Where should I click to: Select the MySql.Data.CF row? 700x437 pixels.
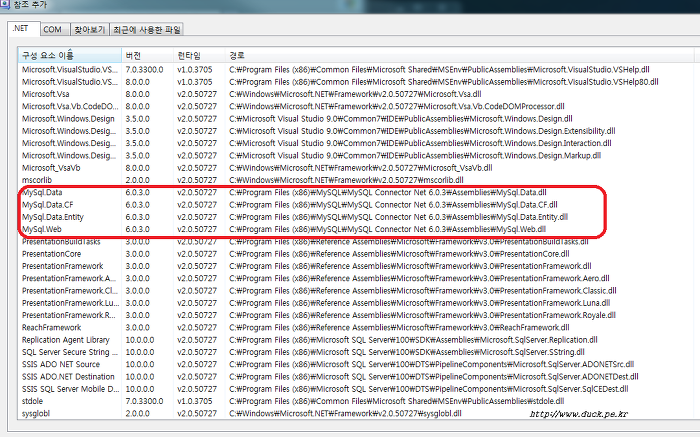pyautogui.click(x=357, y=204)
